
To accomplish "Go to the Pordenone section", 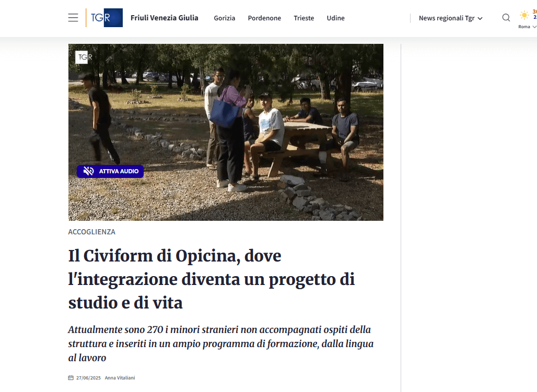I will [x=264, y=18].
